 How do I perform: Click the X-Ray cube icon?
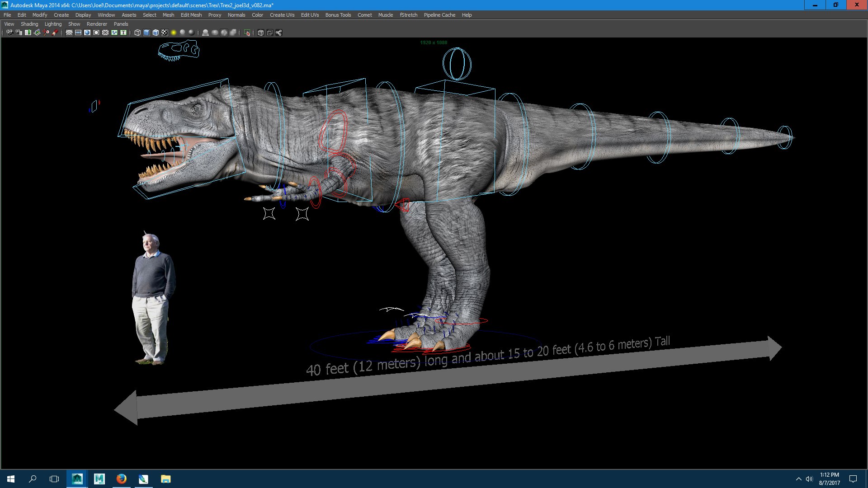pos(261,33)
